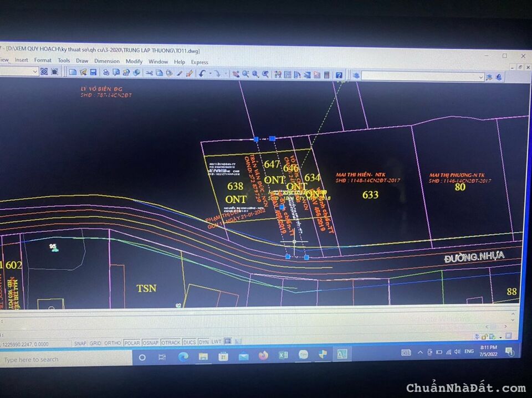This screenshot has width=532, height=398.
Task: Toggle POLAR tracking in the status bar
Action: pos(132,343)
